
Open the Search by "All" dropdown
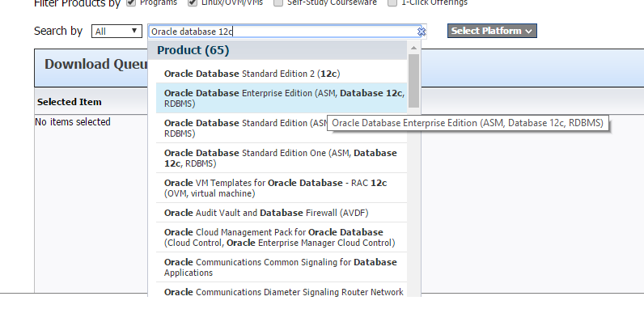117,32
